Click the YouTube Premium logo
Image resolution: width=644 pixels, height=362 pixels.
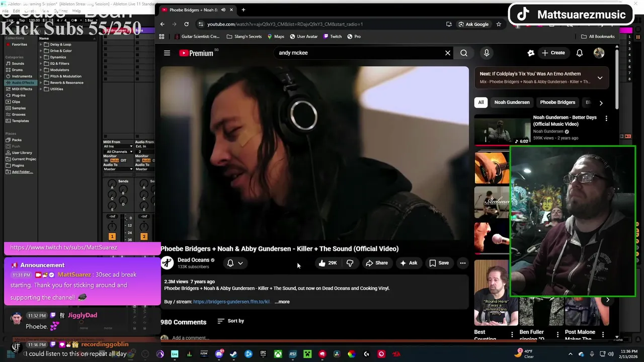coord(196,53)
